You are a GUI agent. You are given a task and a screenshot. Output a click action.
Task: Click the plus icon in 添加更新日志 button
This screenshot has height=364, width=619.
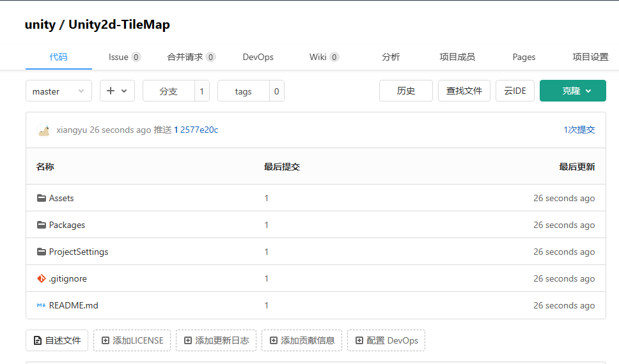tap(188, 340)
